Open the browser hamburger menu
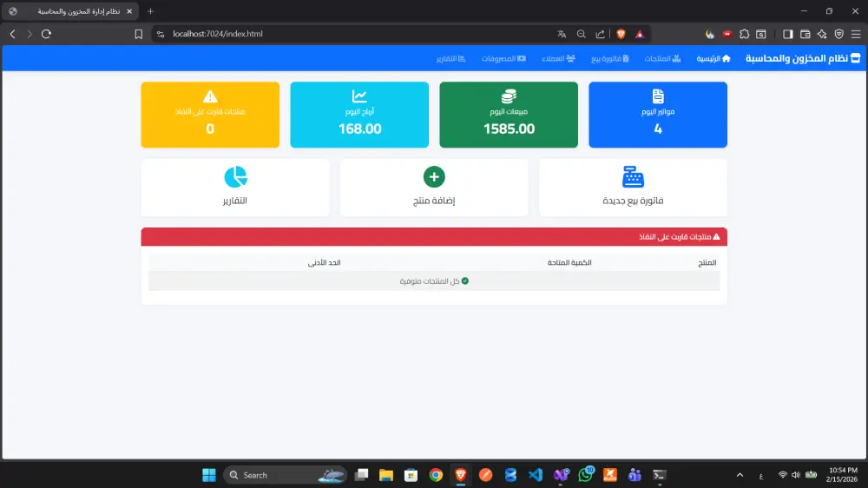The image size is (868, 488). click(x=856, y=34)
